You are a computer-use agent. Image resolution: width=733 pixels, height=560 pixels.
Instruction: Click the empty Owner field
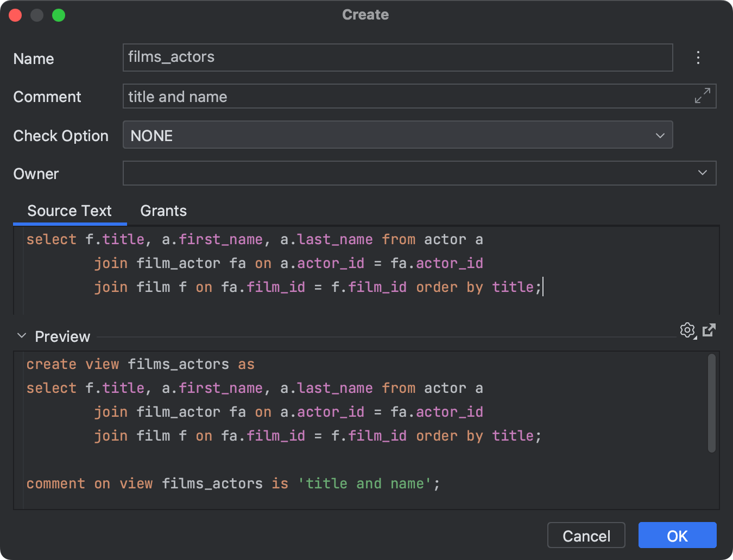[x=380, y=173]
